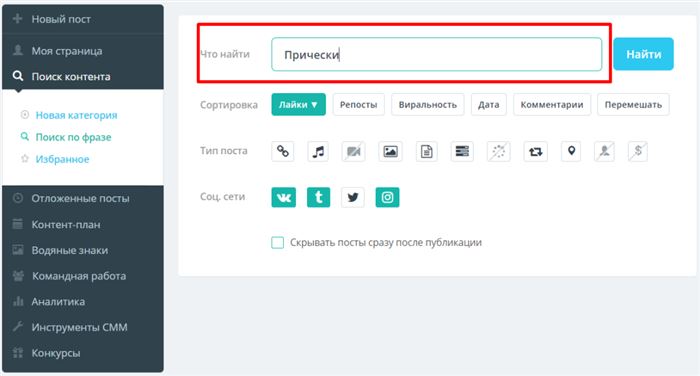Screen dimensions: 700x376
Task: Toggle the video post type filter
Action: tap(354, 151)
